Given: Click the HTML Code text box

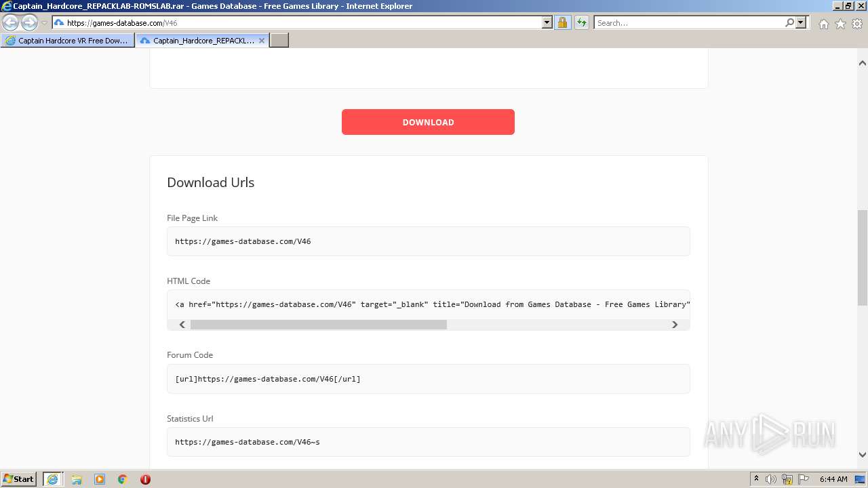Looking at the screenshot, I should point(429,304).
